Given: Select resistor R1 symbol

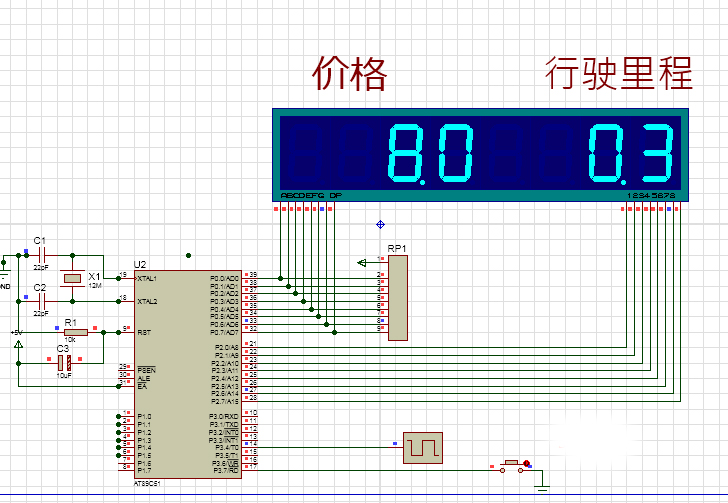Looking at the screenshot, I should point(76,332).
